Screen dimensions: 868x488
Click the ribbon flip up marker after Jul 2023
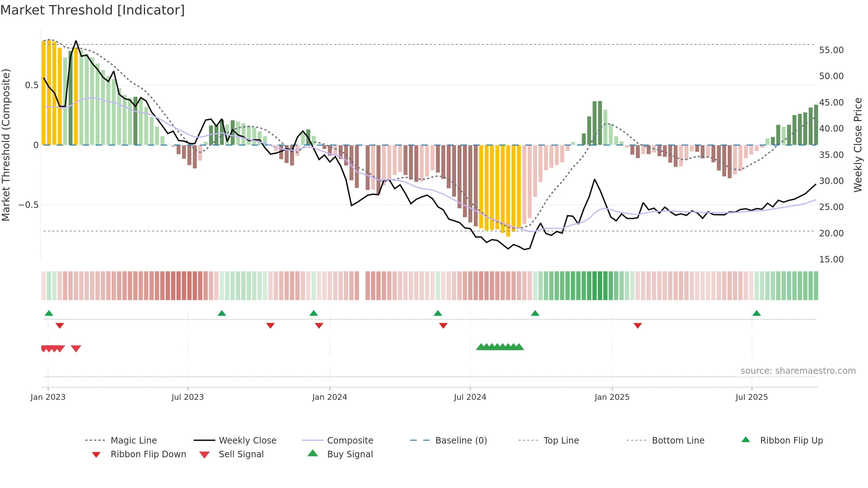(222, 313)
